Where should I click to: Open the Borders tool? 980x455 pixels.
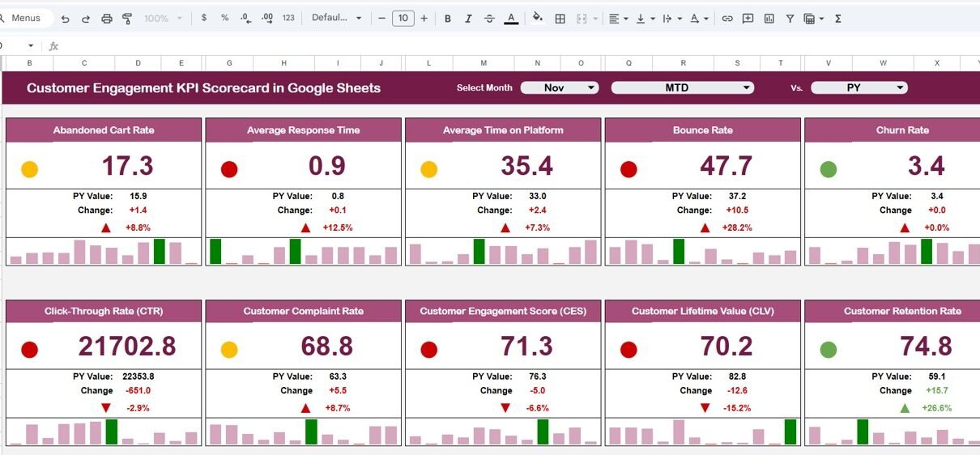coord(560,19)
